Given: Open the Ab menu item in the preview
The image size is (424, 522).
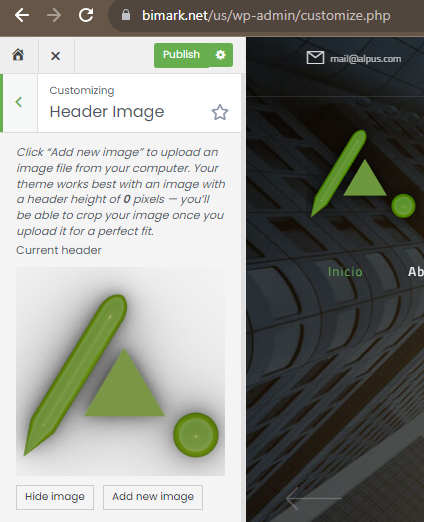Looking at the screenshot, I should [416, 272].
